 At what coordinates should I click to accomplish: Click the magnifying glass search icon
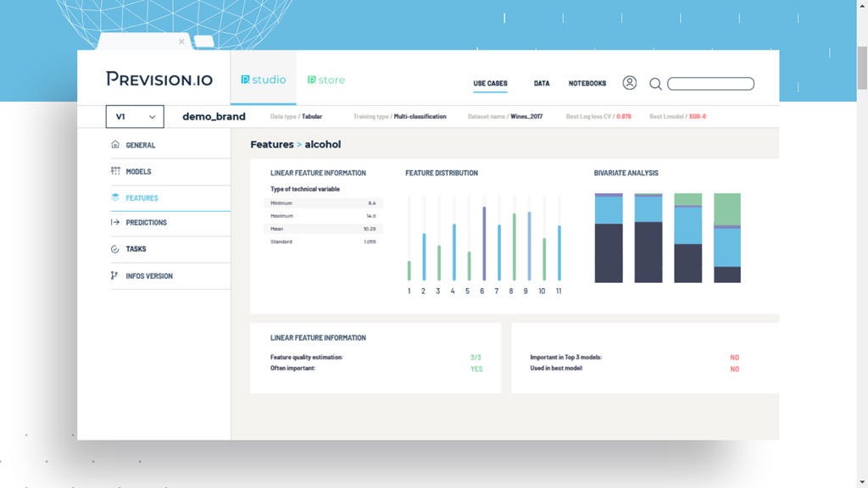tap(655, 84)
